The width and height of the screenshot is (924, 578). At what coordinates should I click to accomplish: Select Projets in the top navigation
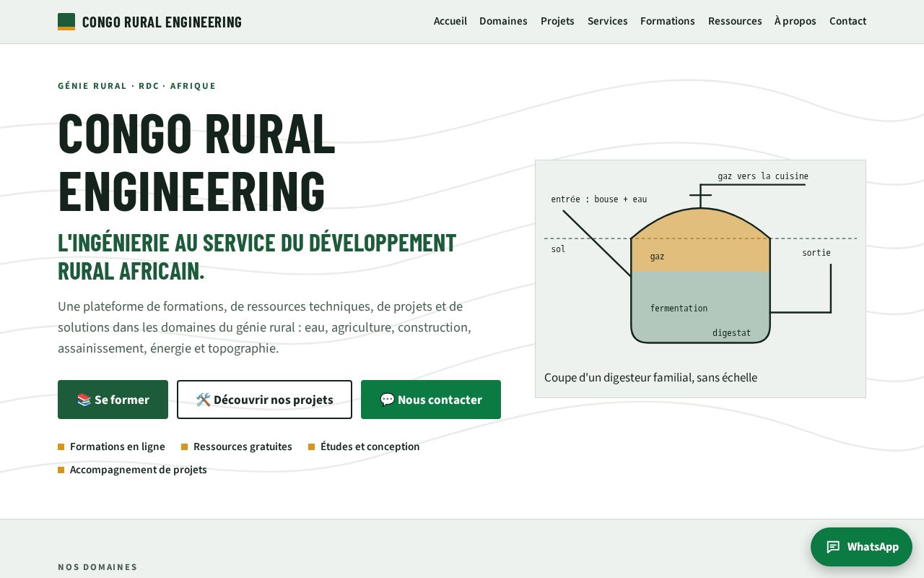(557, 21)
